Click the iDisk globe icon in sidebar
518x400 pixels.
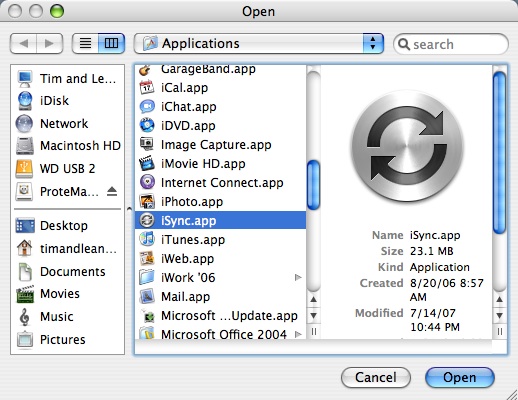click(25, 101)
